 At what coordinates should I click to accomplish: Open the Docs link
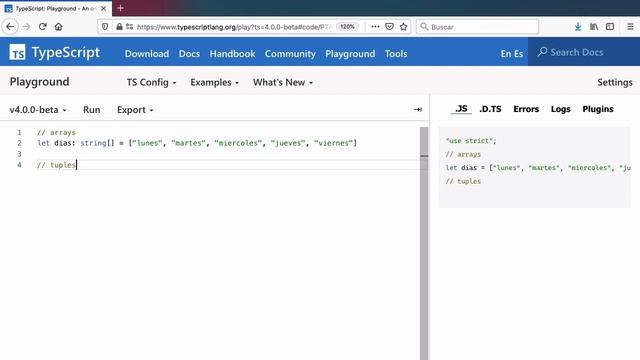coord(189,53)
